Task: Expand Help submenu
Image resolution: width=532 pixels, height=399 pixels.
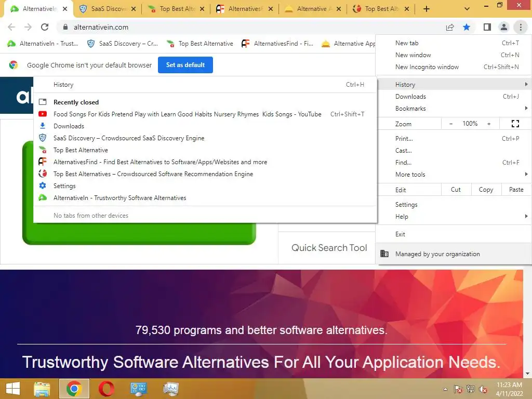Action: 454,217
